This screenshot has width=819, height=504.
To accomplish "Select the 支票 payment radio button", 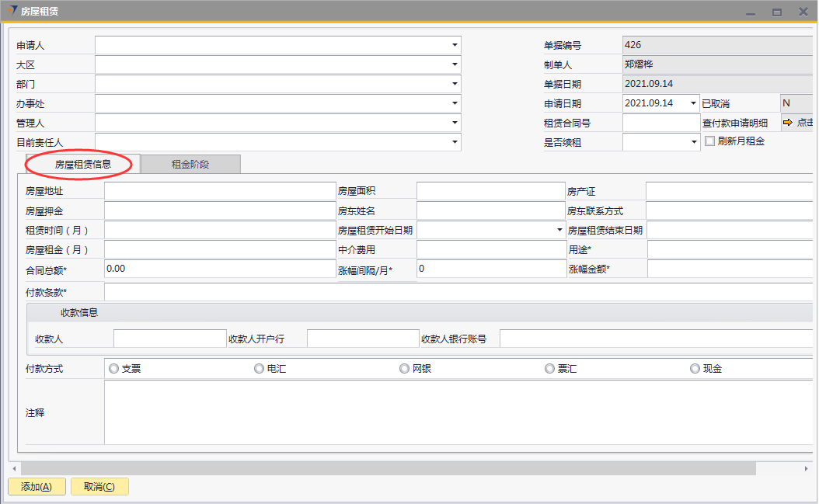I will tap(114, 369).
